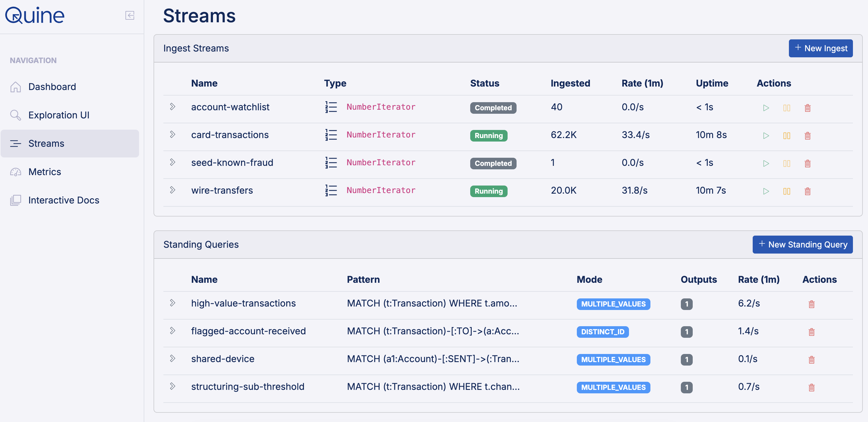Click the Running badge for wire-transfers

(x=488, y=191)
